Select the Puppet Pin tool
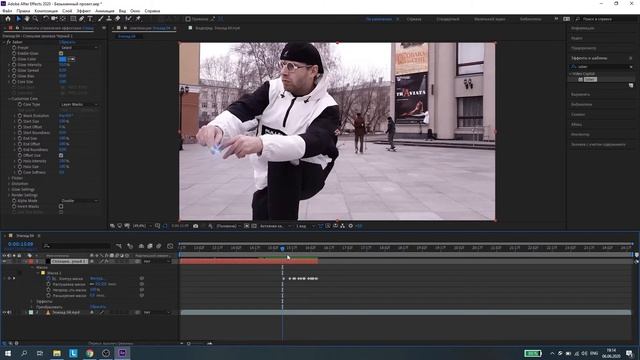This screenshot has width=640, height=360. [138, 19]
